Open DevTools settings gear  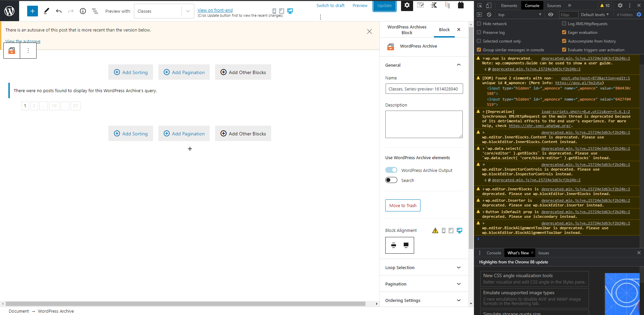click(x=620, y=5)
